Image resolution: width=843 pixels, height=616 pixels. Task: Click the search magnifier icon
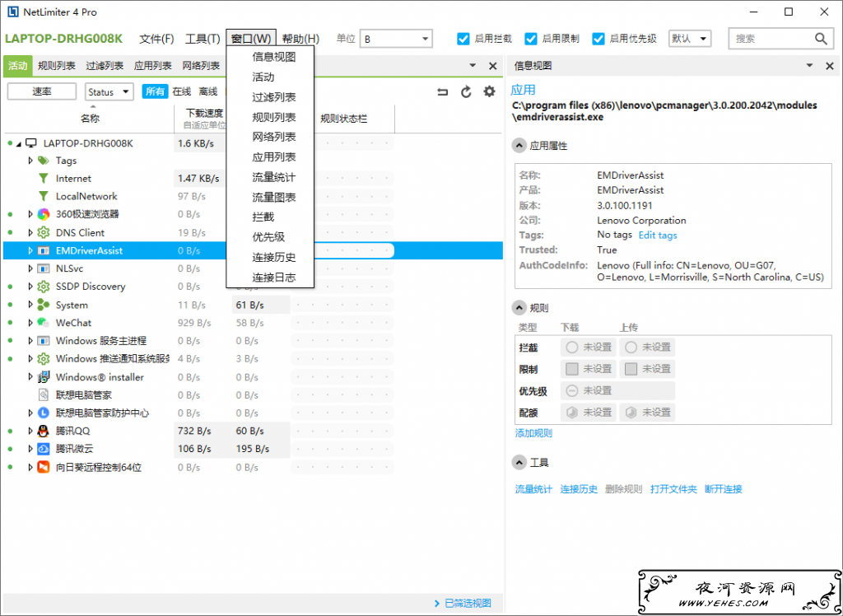821,39
